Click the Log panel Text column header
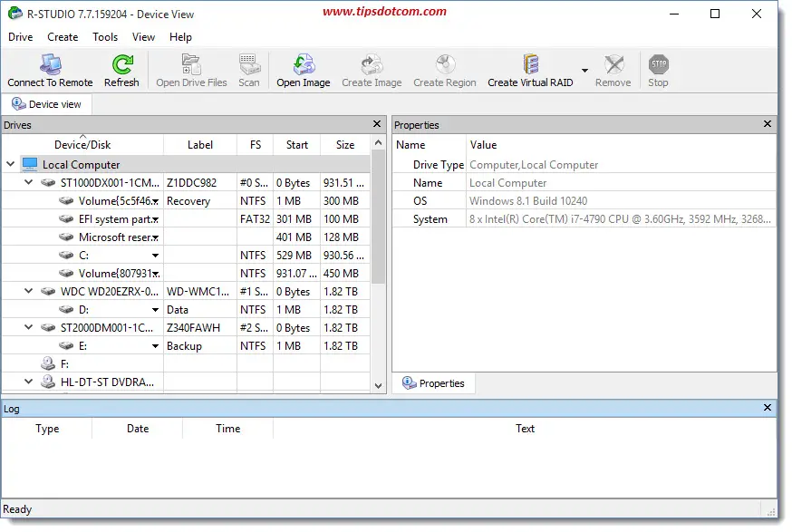Viewport: 792px width, 532px height. pyautogui.click(x=525, y=429)
